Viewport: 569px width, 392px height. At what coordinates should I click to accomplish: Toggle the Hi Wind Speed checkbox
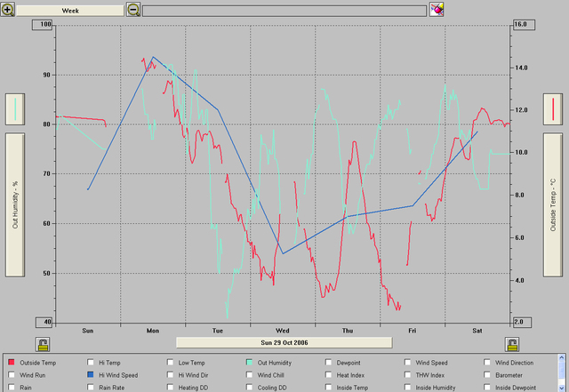click(x=91, y=375)
